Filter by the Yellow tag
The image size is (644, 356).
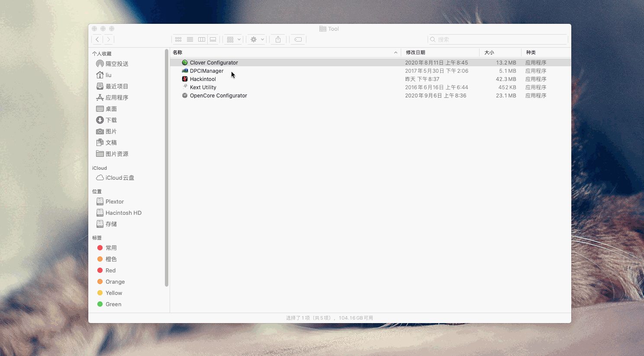(x=109, y=293)
